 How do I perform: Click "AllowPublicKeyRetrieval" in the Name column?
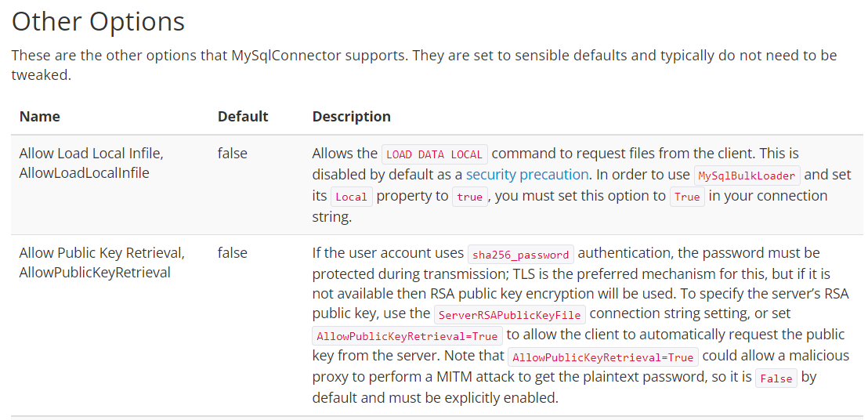coord(95,273)
